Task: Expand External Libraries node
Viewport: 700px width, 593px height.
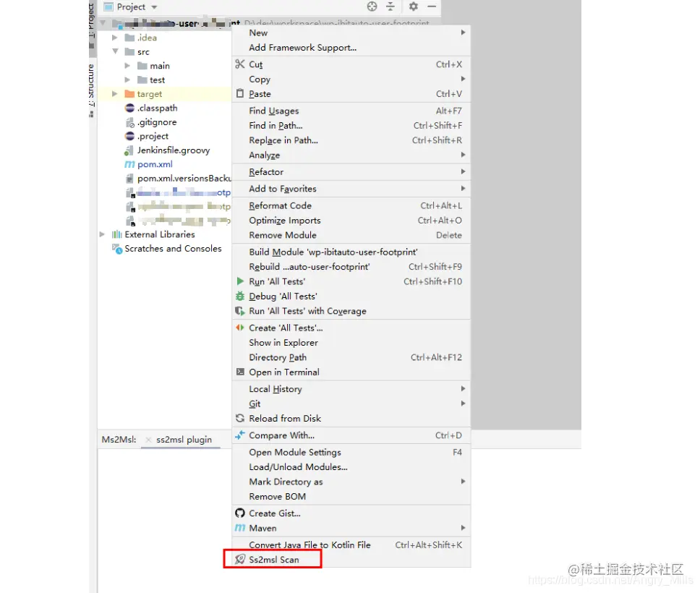Action: coord(102,234)
